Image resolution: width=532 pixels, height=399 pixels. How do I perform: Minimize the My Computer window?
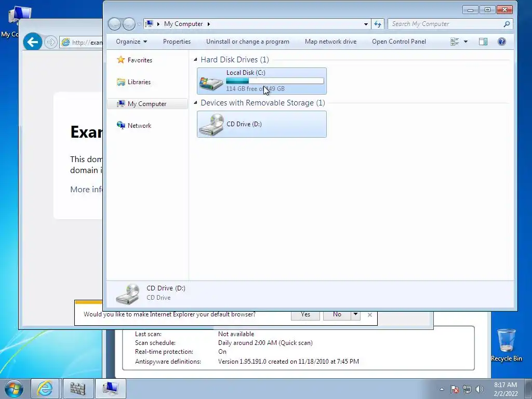click(x=470, y=9)
